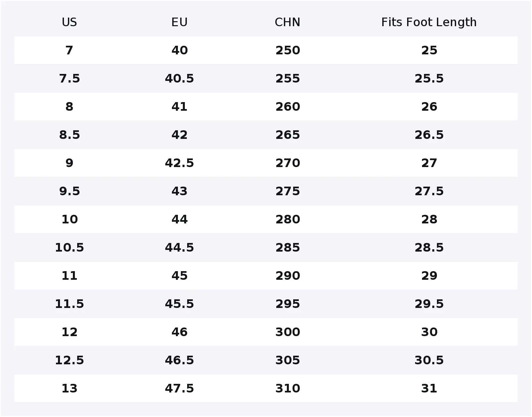This screenshot has width=532, height=417.
Task: Click the CHN column header
Action: pos(288,22)
